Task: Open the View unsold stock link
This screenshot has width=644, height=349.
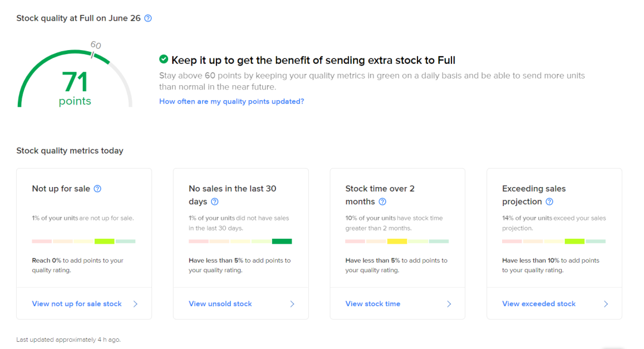Action: click(221, 304)
